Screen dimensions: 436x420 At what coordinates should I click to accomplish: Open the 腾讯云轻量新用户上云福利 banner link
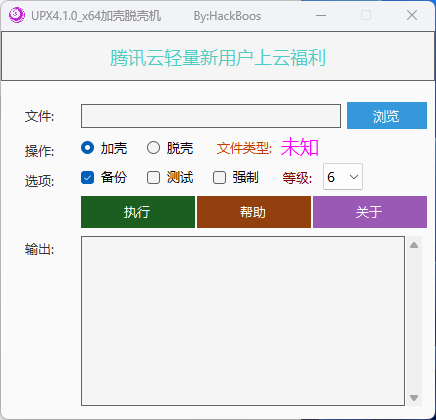click(218, 58)
